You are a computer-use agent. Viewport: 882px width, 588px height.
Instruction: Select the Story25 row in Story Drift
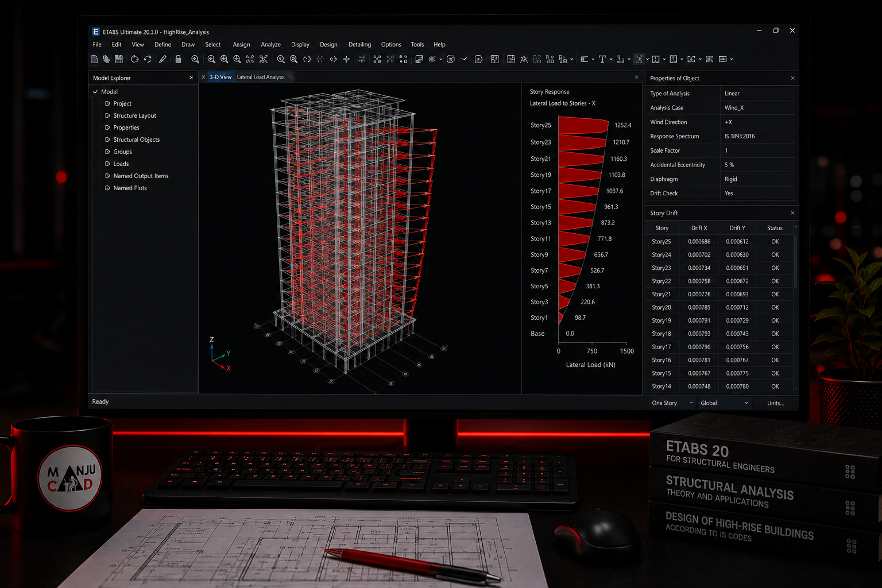(x=719, y=242)
